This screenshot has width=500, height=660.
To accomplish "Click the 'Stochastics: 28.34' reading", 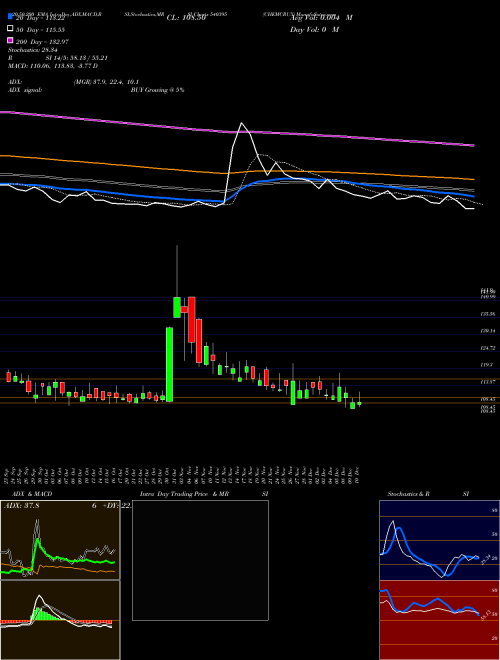I will click(32, 50).
